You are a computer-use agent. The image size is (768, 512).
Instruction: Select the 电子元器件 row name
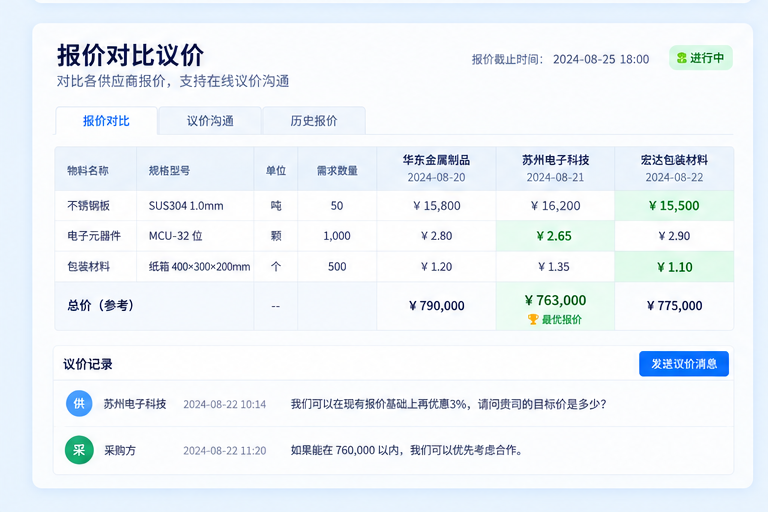94,236
